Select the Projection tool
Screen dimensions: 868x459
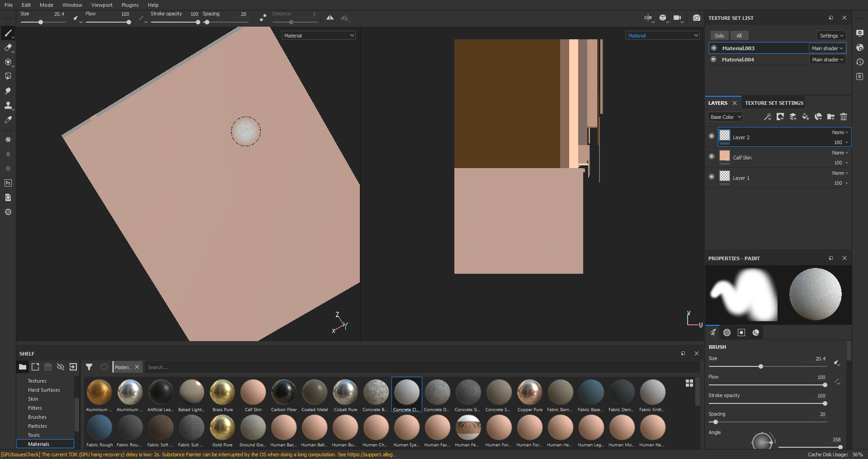[x=8, y=62]
